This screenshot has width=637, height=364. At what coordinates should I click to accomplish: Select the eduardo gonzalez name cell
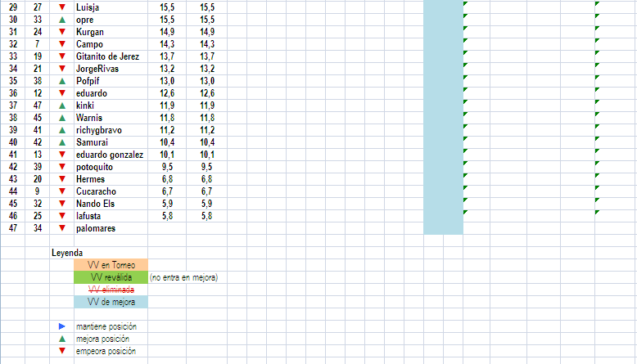click(111, 155)
